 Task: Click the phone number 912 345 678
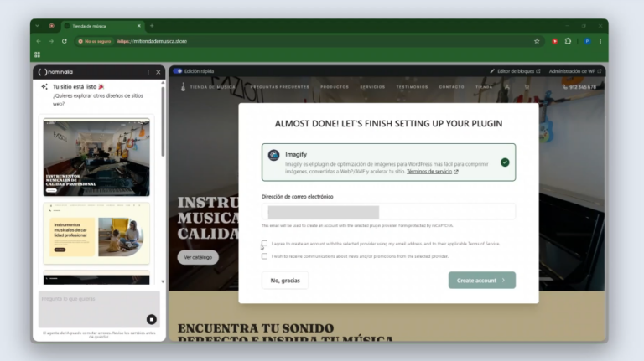click(x=579, y=87)
